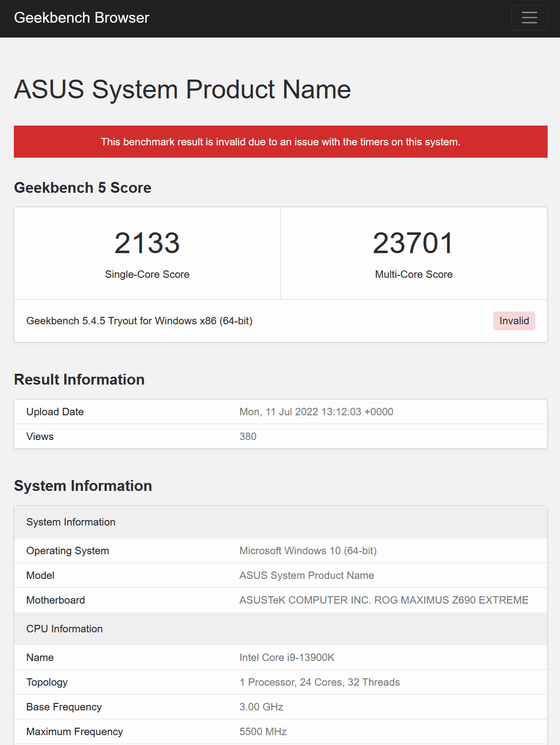Select the Model value ASUS System Product Name
The image size is (560, 745).
coord(307,575)
